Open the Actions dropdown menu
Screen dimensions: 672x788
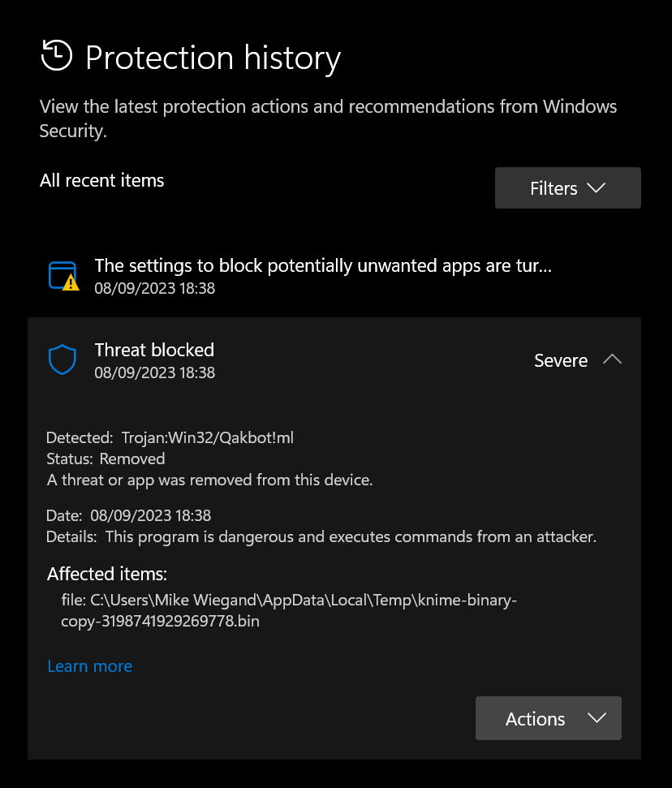549,718
